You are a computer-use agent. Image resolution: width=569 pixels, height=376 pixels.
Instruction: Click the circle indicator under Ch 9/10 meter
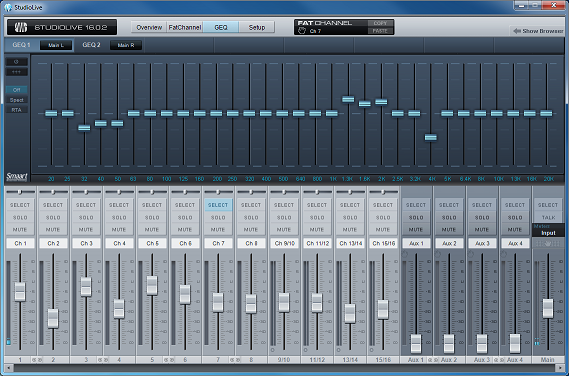click(x=273, y=350)
